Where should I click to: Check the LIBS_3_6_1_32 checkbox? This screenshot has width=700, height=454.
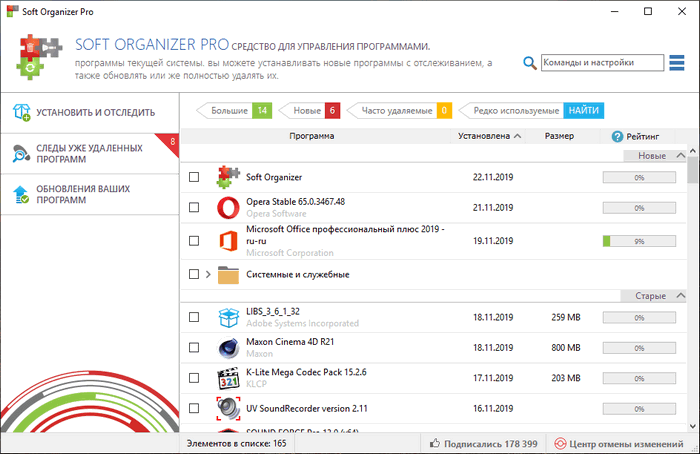point(194,317)
